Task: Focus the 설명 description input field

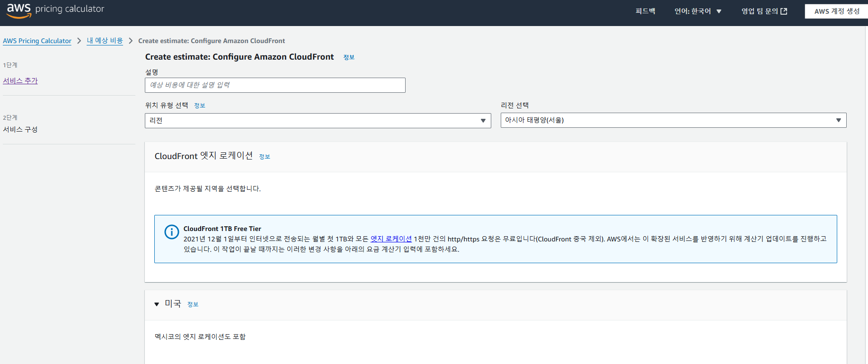Action: point(275,85)
